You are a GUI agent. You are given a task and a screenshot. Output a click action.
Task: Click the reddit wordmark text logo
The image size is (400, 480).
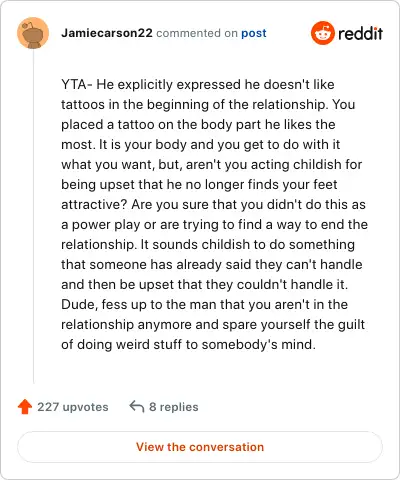coord(360,33)
